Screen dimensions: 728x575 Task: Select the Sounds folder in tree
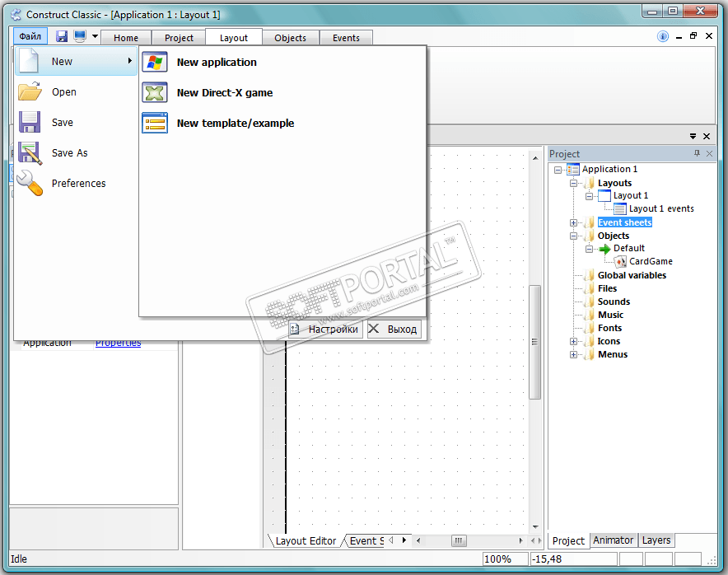pyautogui.click(x=614, y=302)
